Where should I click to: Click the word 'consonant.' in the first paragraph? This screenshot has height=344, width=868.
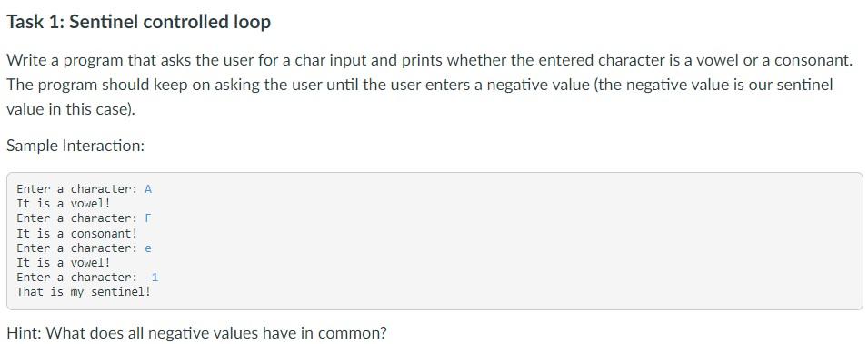[813, 60]
